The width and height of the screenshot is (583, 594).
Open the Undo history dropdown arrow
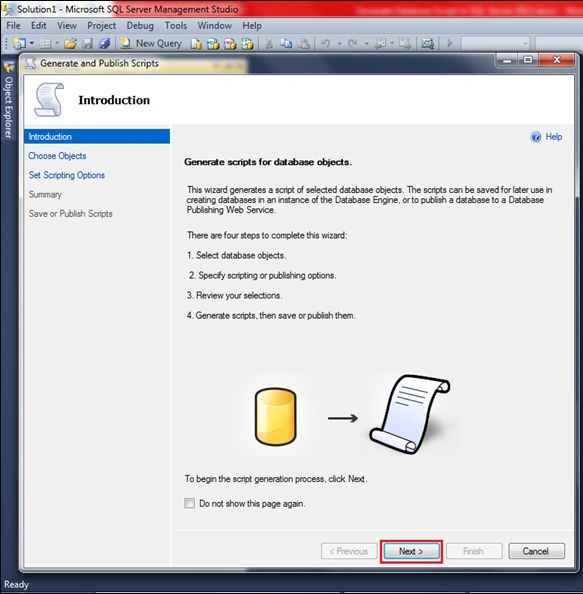coord(339,44)
